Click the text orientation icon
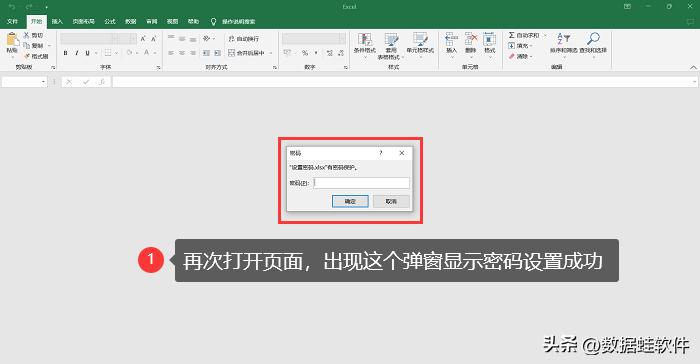Screen dimensions: 700x364 click(206, 38)
